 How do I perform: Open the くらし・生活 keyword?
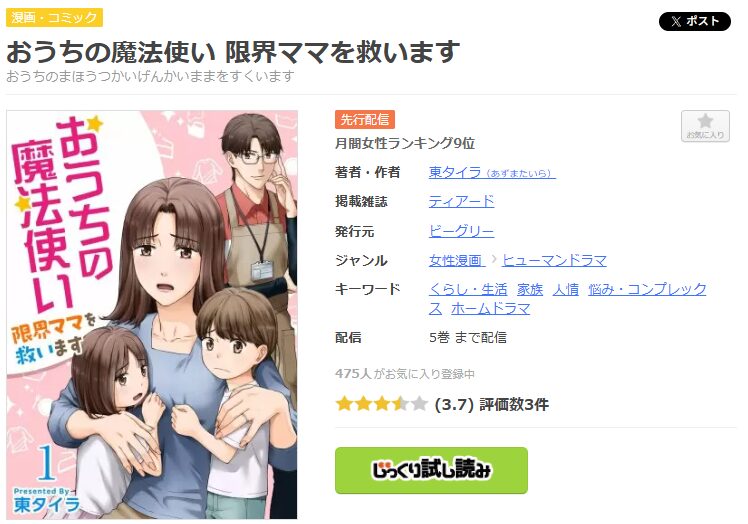(468, 289)
